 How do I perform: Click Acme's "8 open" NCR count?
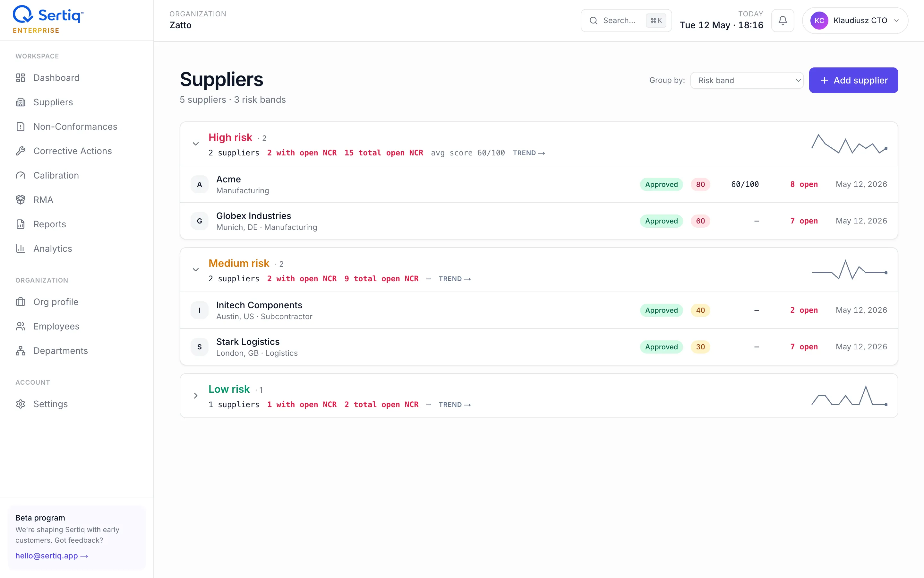804,184
